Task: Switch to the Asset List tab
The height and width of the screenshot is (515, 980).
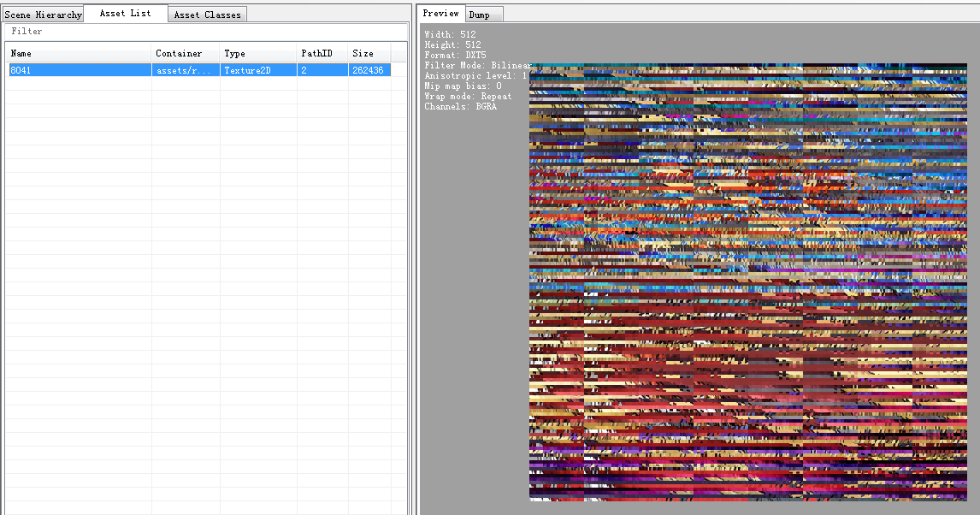Action: pyautogui.click(x=125, y=13)
